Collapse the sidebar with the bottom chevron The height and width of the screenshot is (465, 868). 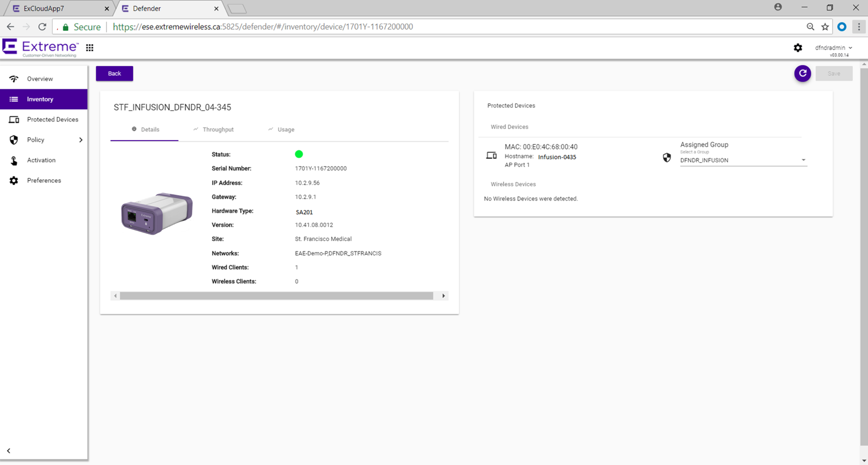pos(9,451)
